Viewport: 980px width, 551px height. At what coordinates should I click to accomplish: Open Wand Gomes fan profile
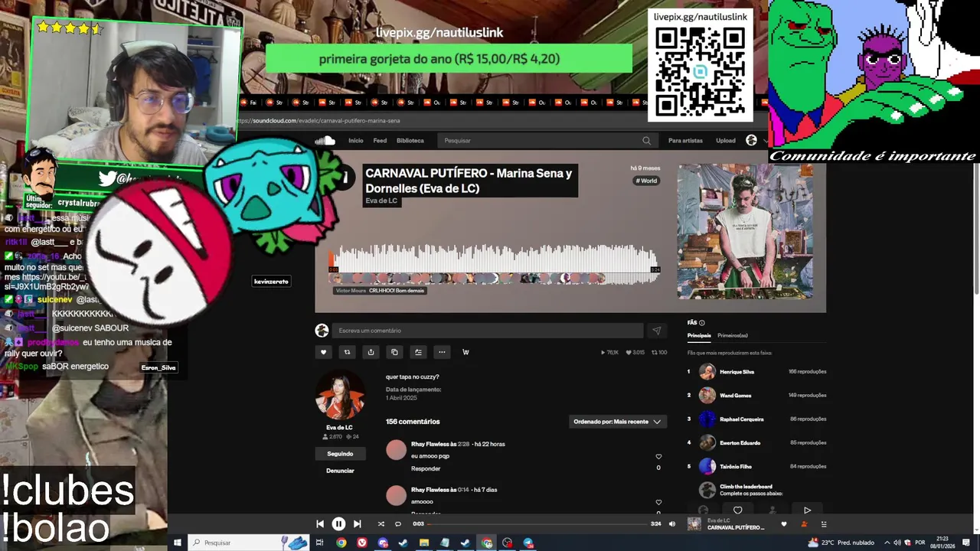pyautogui.click(x=735, y=396)
